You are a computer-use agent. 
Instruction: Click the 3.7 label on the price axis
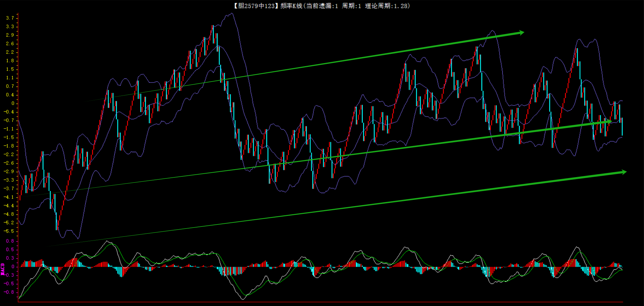pos(10,18)
